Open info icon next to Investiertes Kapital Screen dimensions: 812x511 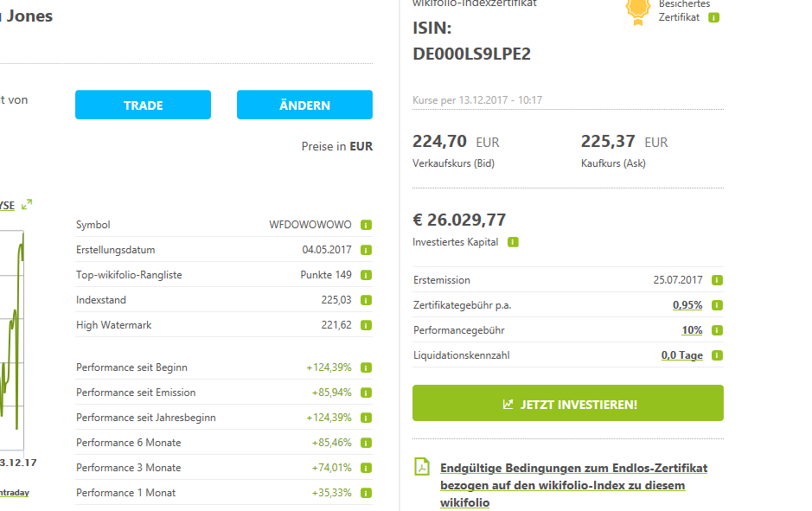coord(513,242)
